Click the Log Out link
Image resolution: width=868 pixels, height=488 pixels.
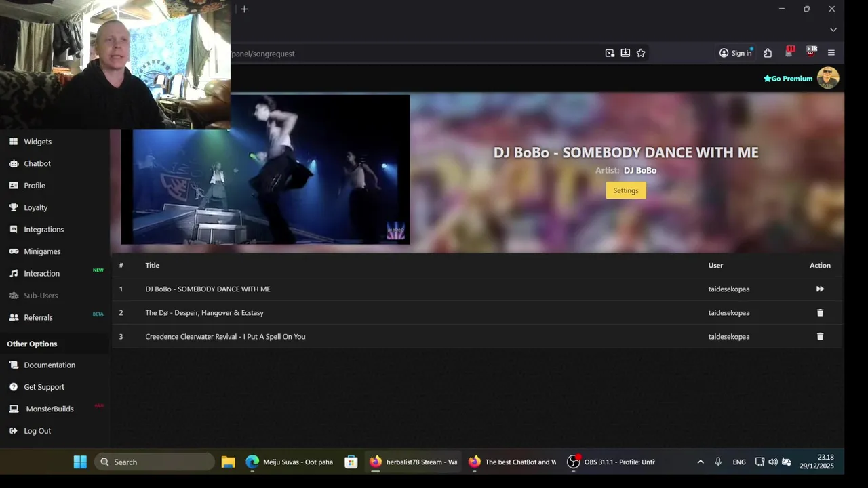point(37,431)
